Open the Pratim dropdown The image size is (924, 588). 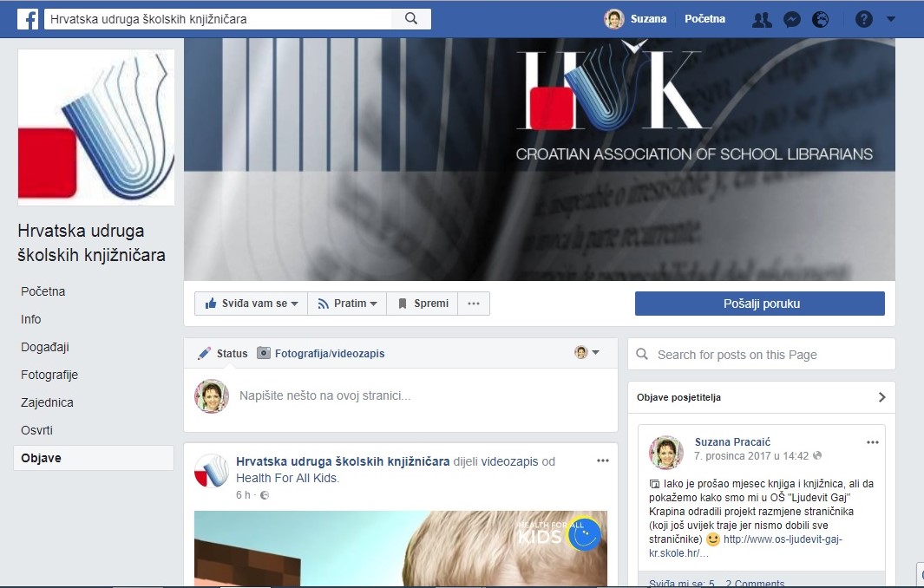pos(347,304)
